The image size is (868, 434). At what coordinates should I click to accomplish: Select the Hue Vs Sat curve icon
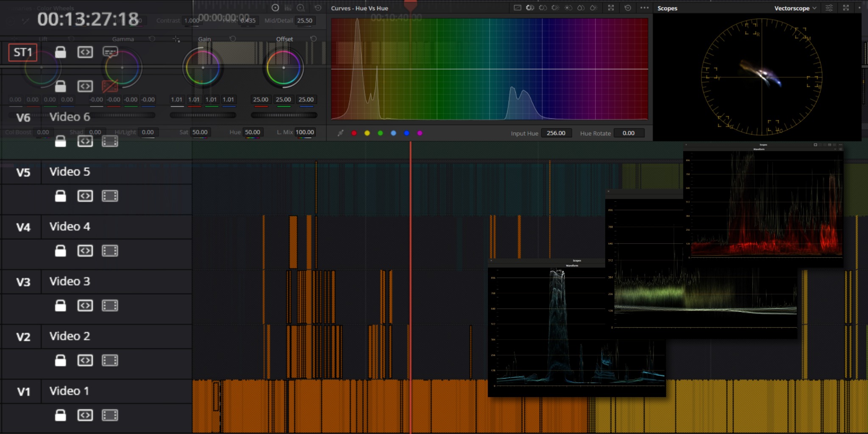[x=543, y=8]
